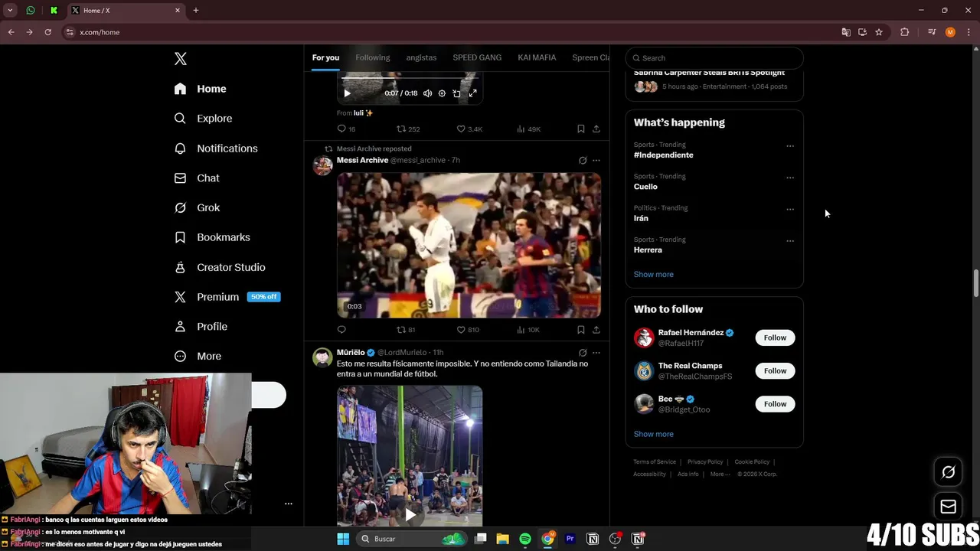Open top video settings gear
This screenshot has width=980, height=551.
[x=442, y=93]
